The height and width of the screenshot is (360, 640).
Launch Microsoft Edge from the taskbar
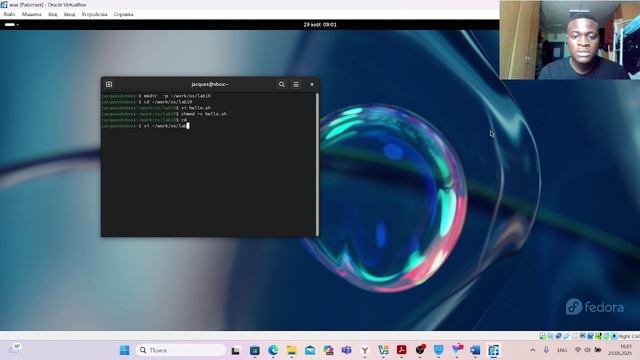pos(273,350)
